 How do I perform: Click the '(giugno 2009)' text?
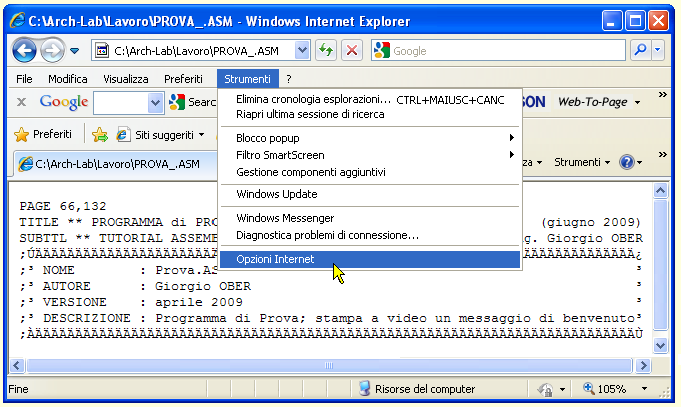(591, 222)
